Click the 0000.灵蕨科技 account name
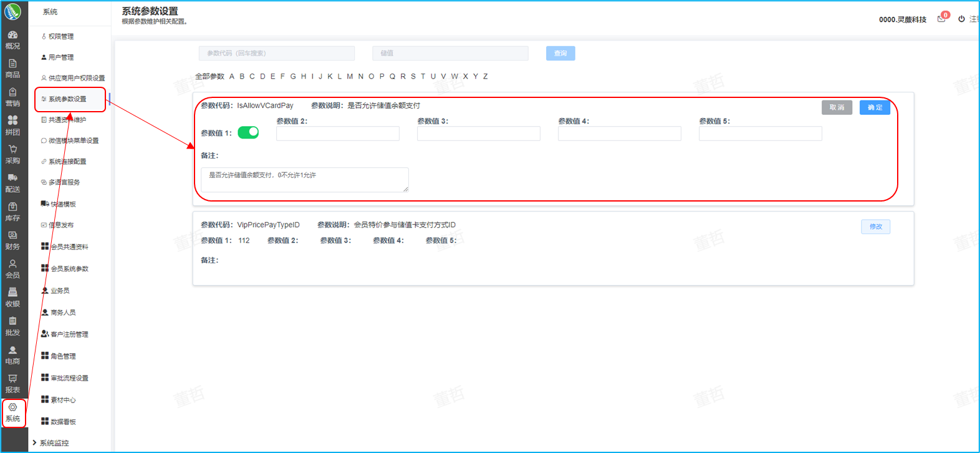 [903, 19]
